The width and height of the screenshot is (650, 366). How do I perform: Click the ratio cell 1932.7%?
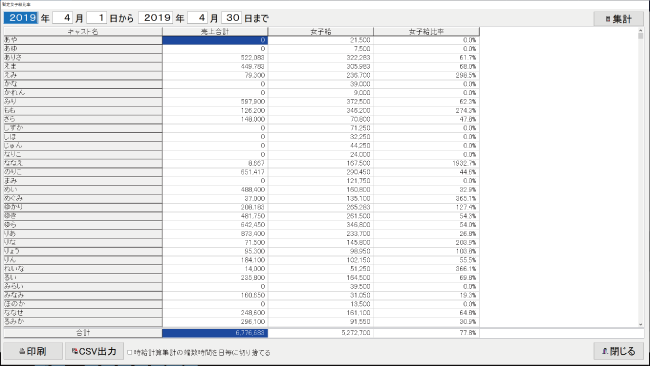(427, 163)
